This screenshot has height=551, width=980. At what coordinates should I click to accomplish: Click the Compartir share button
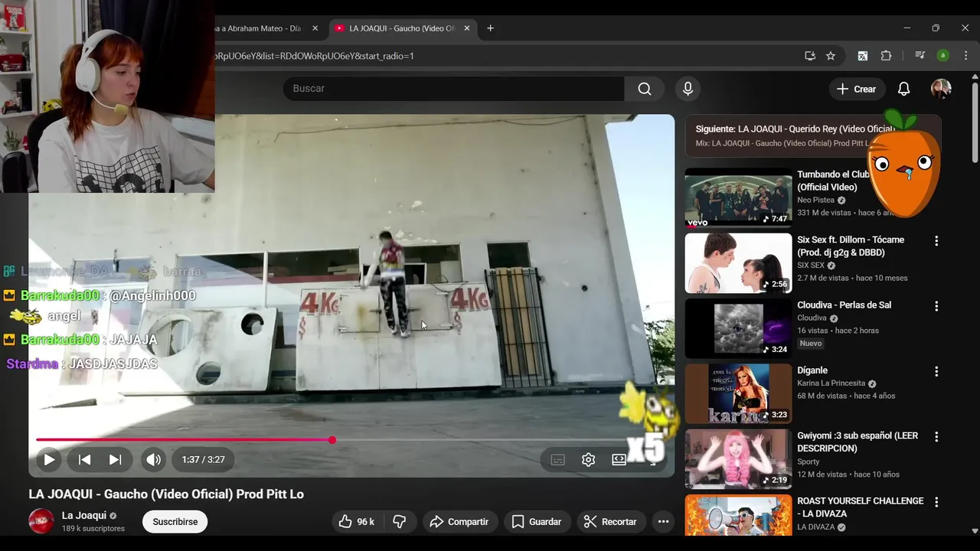tap(459, 522)
